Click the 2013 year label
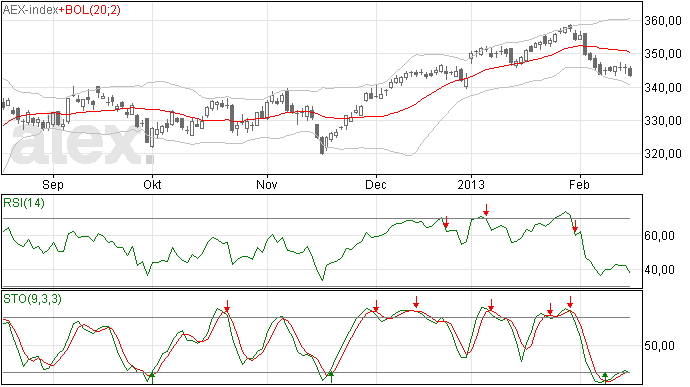This screenshot has height=387, width=690. tap(471, 184)
